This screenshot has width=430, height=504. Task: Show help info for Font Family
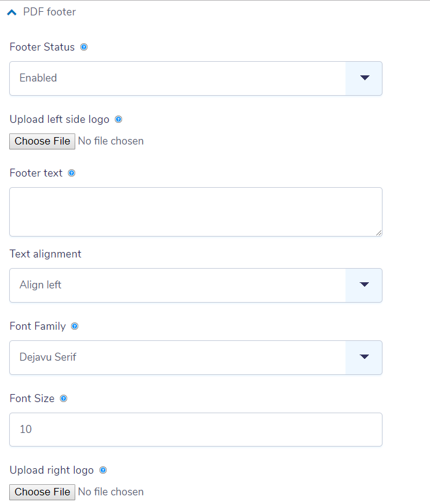click(x=75, y=326)
